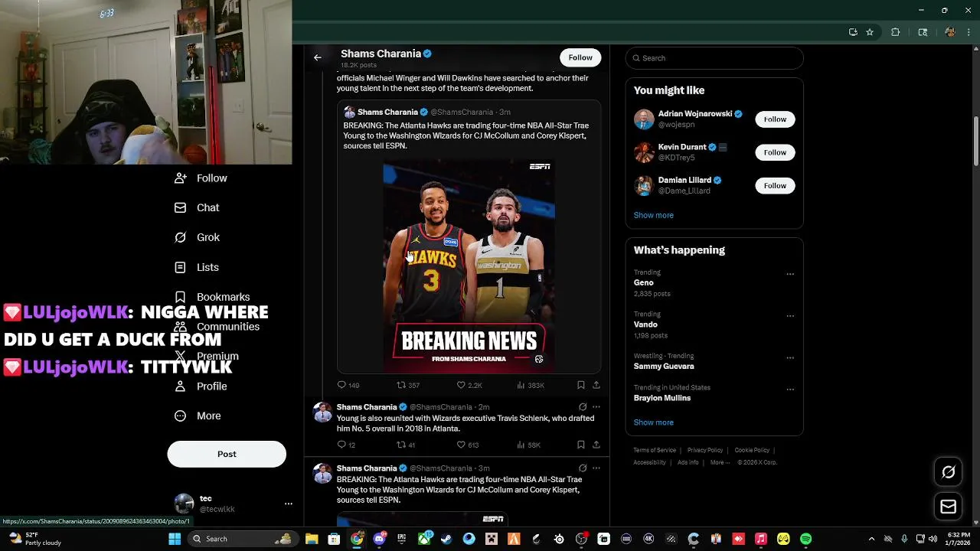The width and height of the screenshot is (980, 551).
Task: Click the white Post button
Action: point(227,454)
